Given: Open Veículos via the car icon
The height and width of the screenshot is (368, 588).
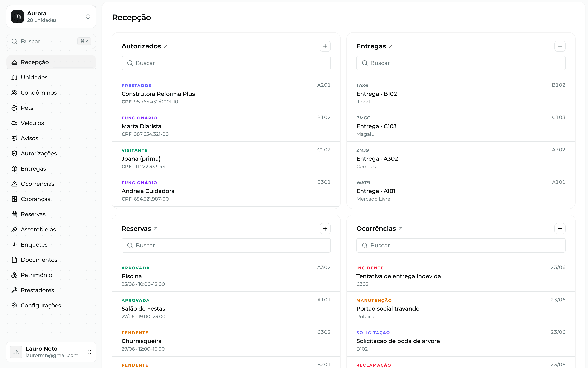Looking at the screenshot, I should 14,123.
